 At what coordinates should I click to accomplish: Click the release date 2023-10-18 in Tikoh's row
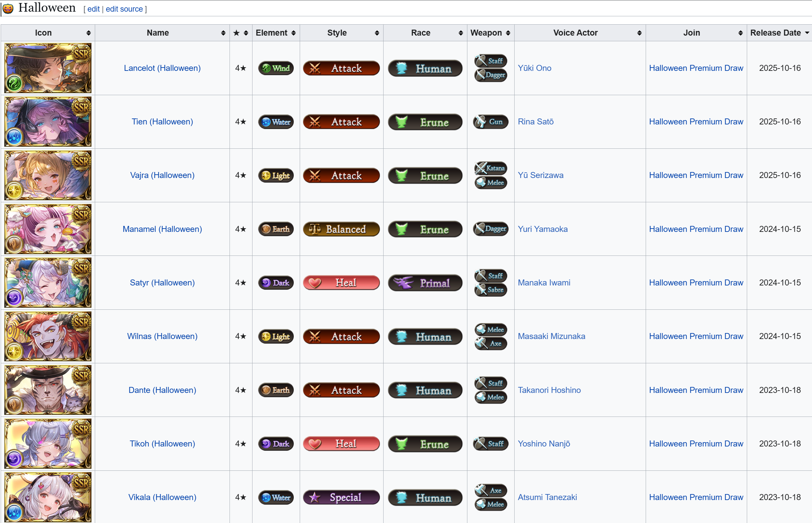(x=780, y=444)
